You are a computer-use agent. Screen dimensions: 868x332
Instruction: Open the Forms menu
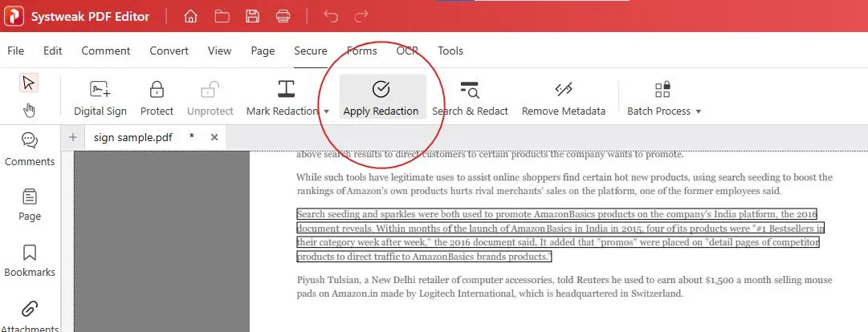(x=362, y=51)
